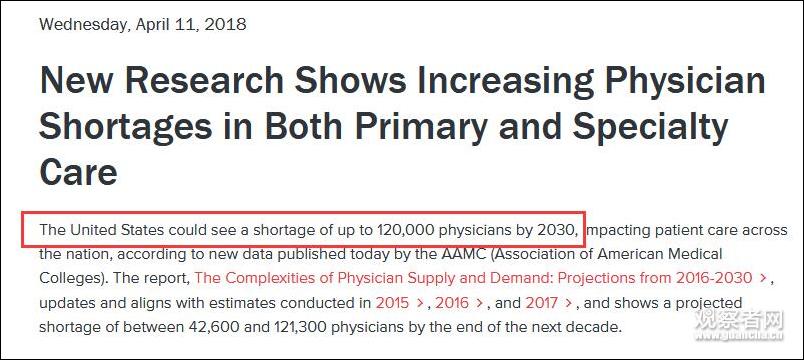This screenshot has height=360, width=804.
Task: Click the 2030 year inside red box
Action: pyautogui.click(x=557, y=230)
